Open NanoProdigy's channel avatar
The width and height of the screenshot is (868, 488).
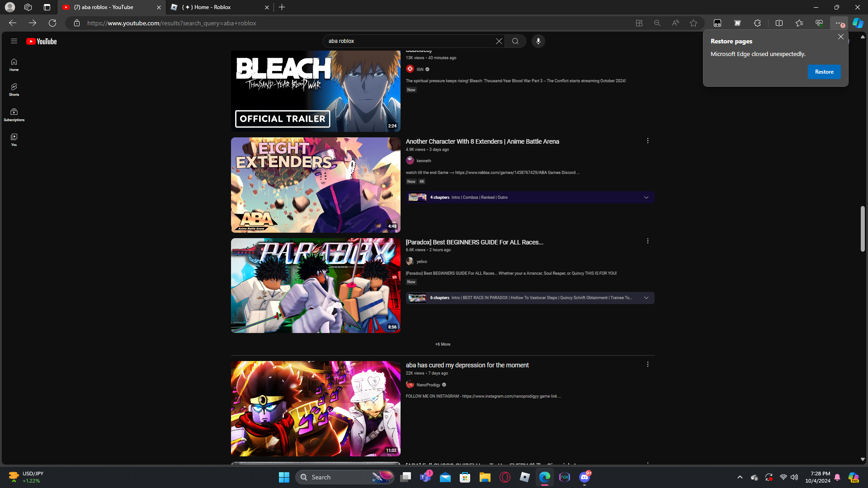tap(410, 385)
